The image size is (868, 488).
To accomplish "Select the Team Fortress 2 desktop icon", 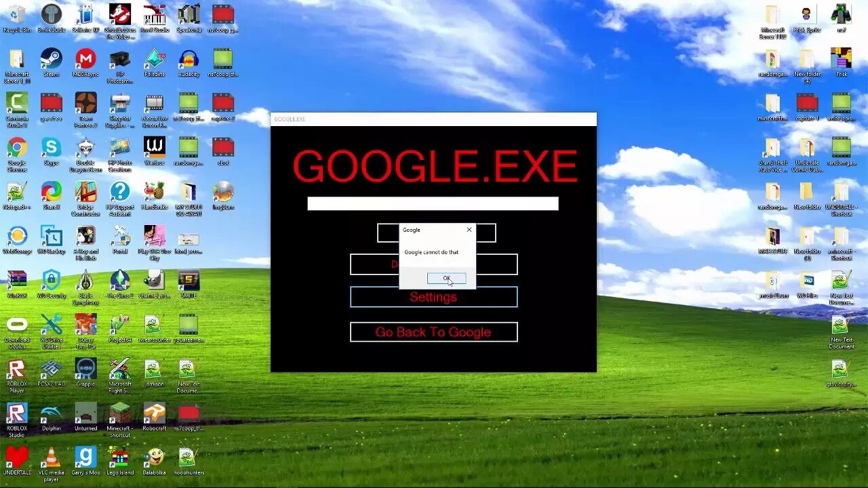I will [x=85, y=110].
